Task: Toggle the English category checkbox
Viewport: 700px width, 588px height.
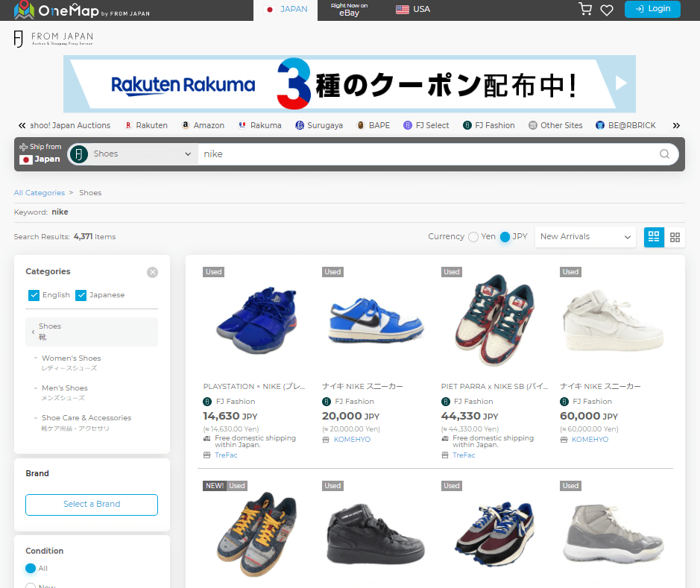Action: click(x=34, y=295)
